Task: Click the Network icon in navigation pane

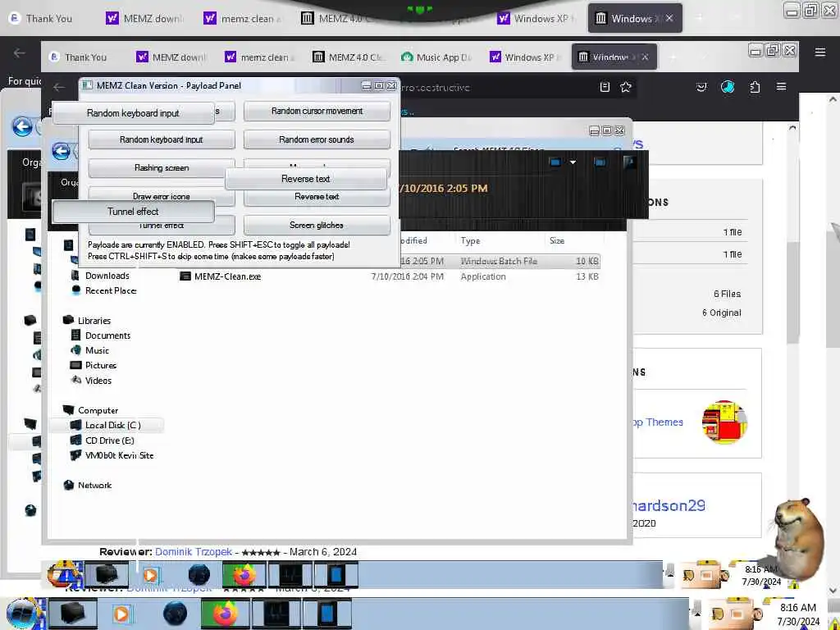Action: click(69, 486)
